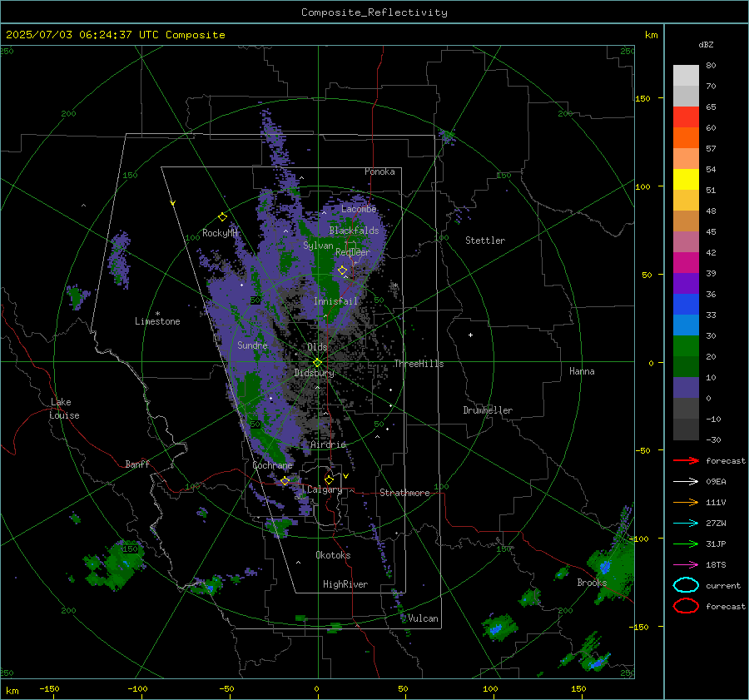Click the magenta 18TS arrow icon
Screen dimensions: 749x700
686,565
